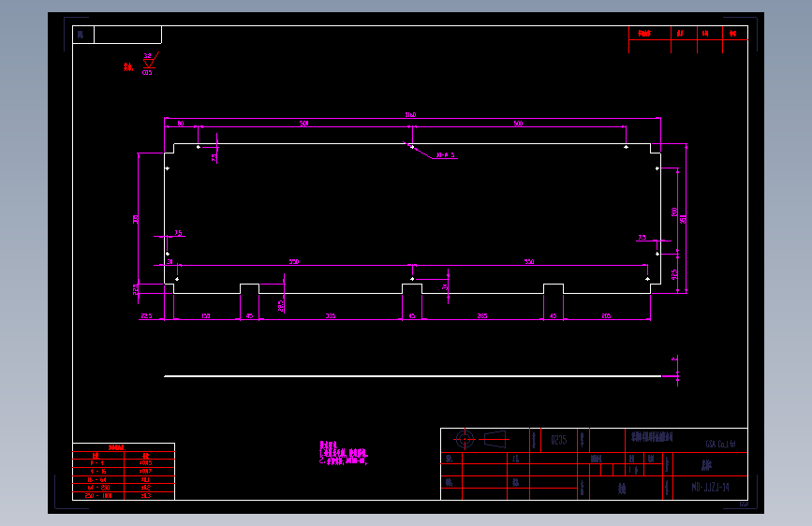Select the surface roughness symbol marked 3.2
This screenshot has height=526, width=812.
(x=149, y=63)
